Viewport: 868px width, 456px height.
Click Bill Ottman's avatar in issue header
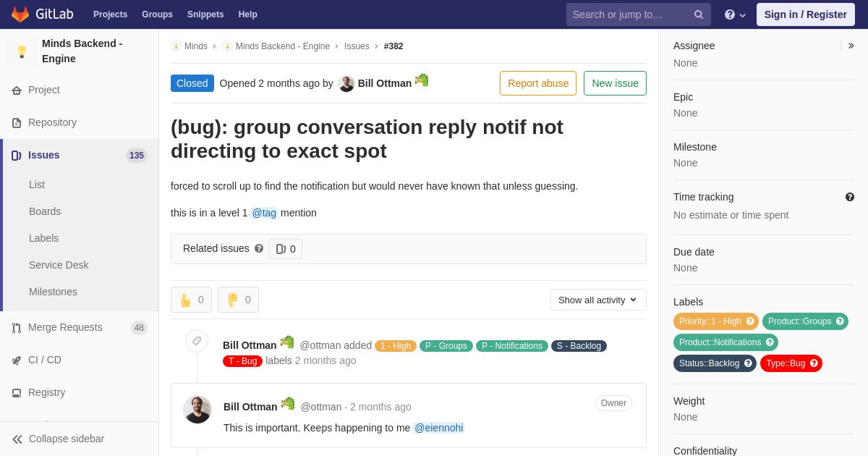coord(346,84)
